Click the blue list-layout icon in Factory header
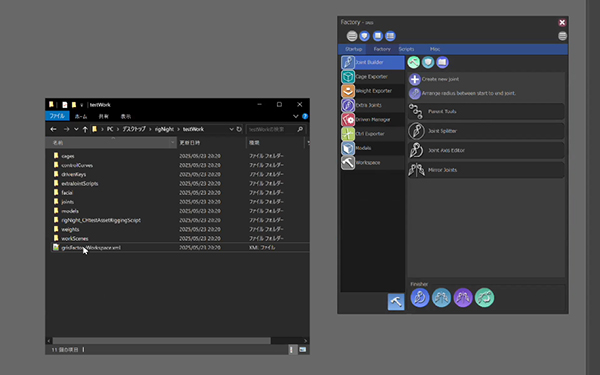 click(390, 36)
